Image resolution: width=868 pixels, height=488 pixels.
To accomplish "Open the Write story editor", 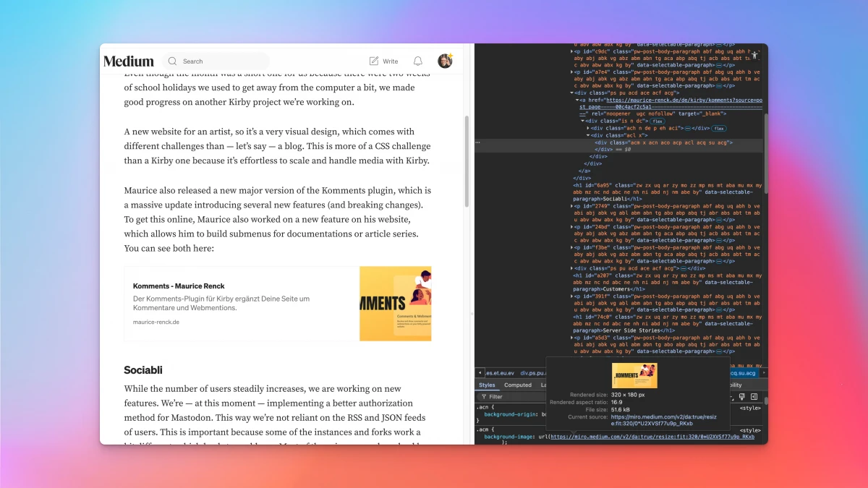I will pos(383,61).
